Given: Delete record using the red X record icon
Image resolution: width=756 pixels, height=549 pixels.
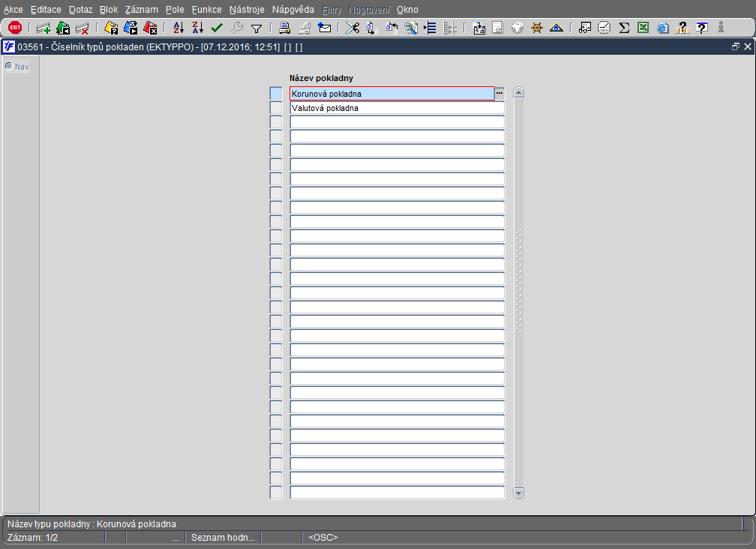Looking at the screenshot, I should tap(82, 28).
